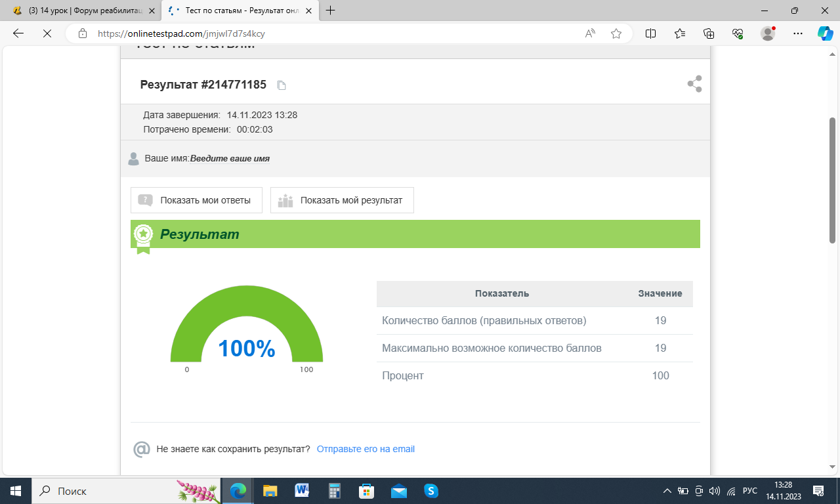Viewport: 840px width, 504px height.
Task: Open the Edge Copilot sidebar icon
Action: (x=825, y=33)
